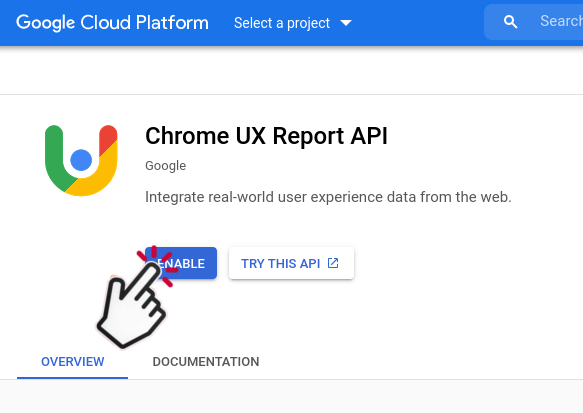Click the 'Integrate real-world user experience' description
Screen dimensions: 583x413
point(328,197)
